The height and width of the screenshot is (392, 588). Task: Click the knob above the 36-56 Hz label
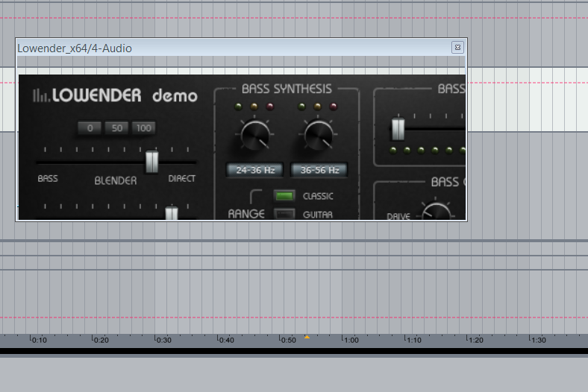(x=319, y=136)
